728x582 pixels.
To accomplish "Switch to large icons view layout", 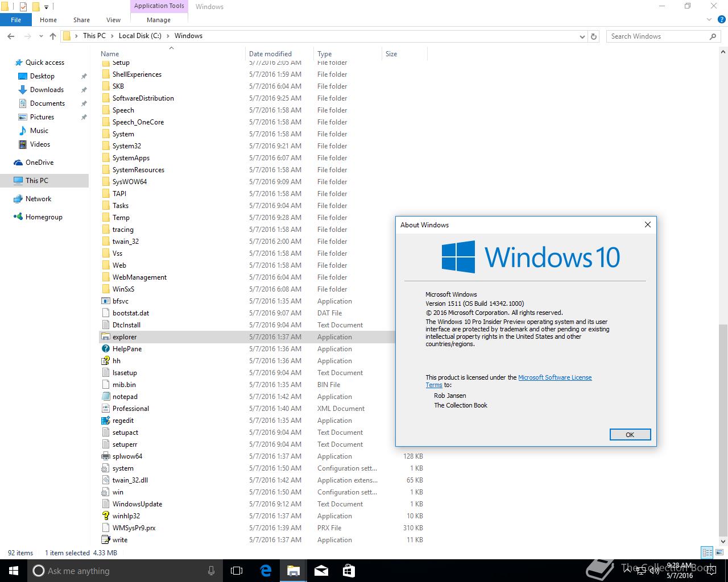I will click(719, 552).
